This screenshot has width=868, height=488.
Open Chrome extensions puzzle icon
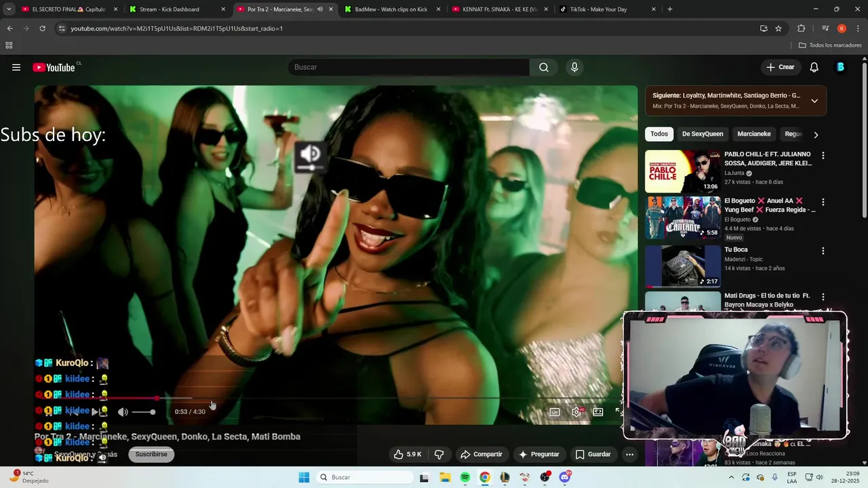click(801, 28)
